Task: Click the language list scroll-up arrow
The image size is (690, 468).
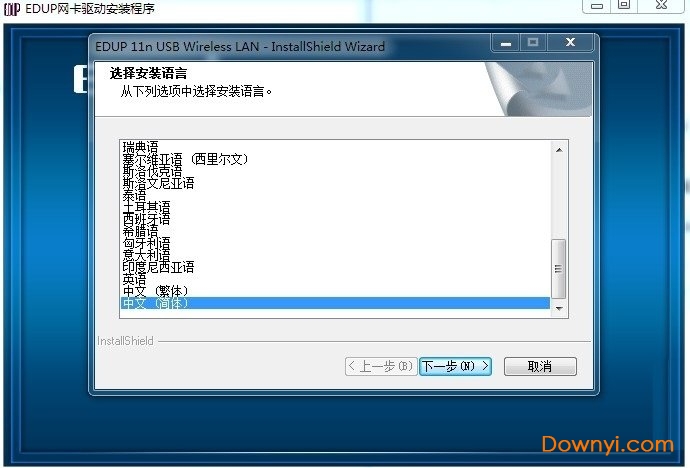Action: pyautogui.click(x=559, y=150)
